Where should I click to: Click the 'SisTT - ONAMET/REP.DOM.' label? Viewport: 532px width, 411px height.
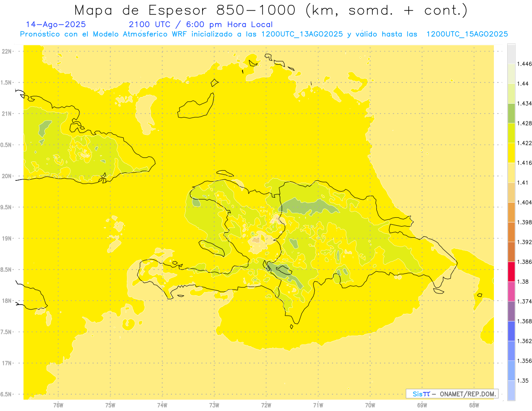452,394
